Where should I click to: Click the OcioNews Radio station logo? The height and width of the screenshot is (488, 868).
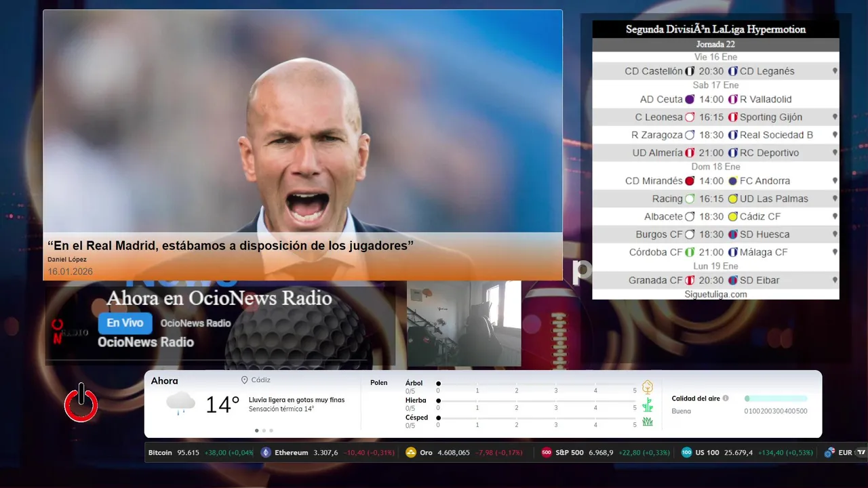69,331
